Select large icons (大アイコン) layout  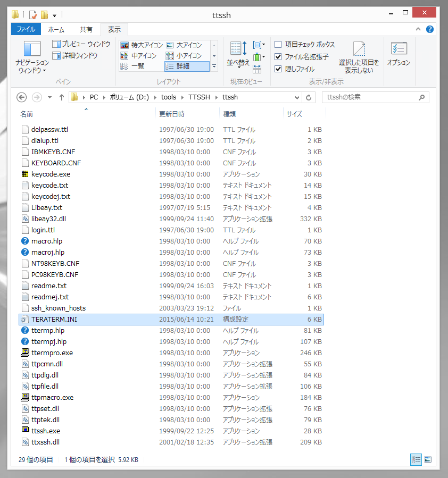coord(184,45)
